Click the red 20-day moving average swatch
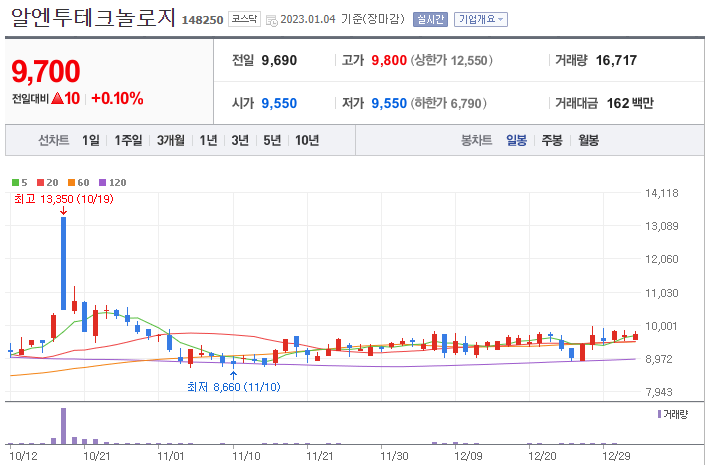Viewport: 705px width, 465px height. (40, 183)
